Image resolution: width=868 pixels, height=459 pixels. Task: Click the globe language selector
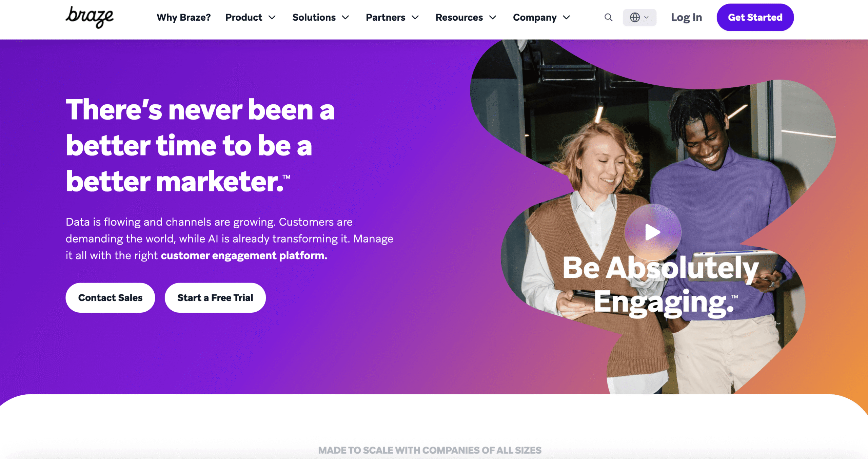tap(636, 17)
